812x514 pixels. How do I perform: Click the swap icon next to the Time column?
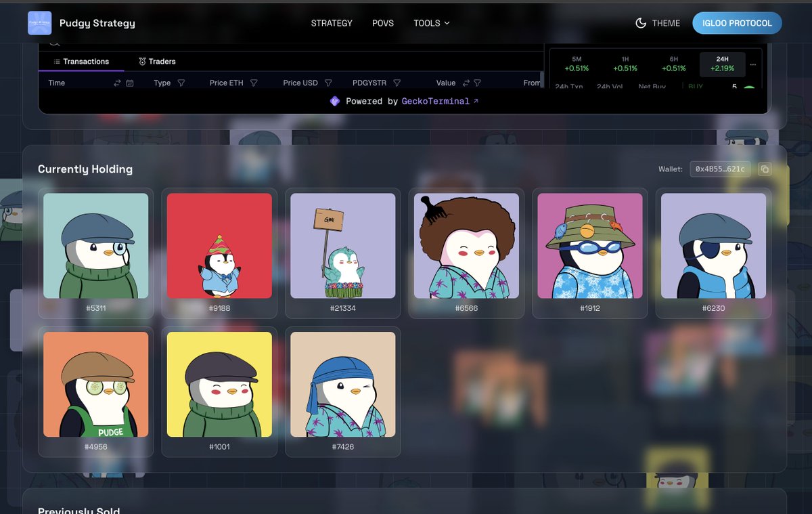pos(117,83)
